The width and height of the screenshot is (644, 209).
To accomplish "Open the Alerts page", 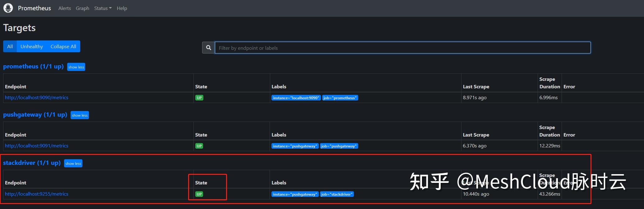I will tap(65, 8).
